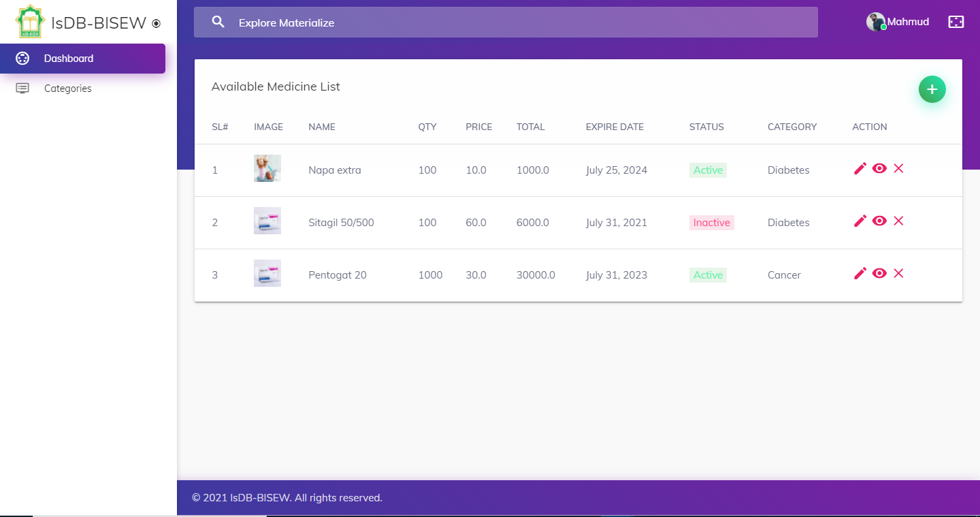Add a new medicine with plus button
The width and height of the screenshot is (980, 517).
tap(932, 89)
